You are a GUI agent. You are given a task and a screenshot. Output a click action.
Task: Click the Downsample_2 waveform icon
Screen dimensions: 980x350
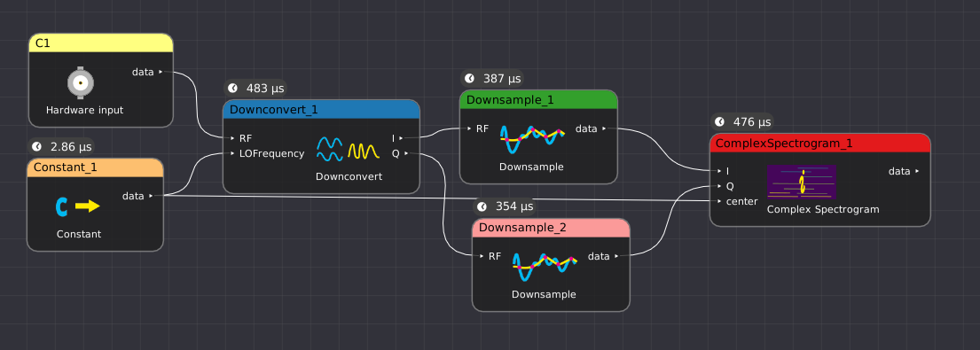point(545,267)
